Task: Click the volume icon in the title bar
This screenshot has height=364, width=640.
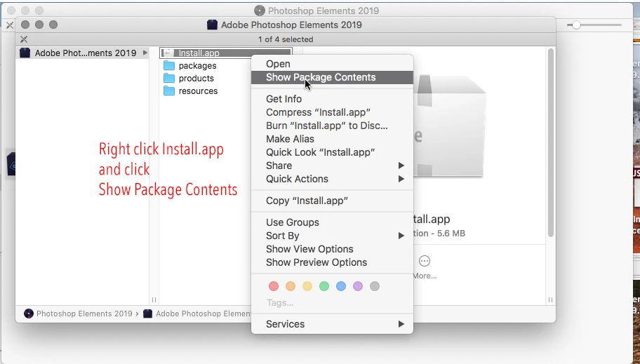Action: coord(212,25)
